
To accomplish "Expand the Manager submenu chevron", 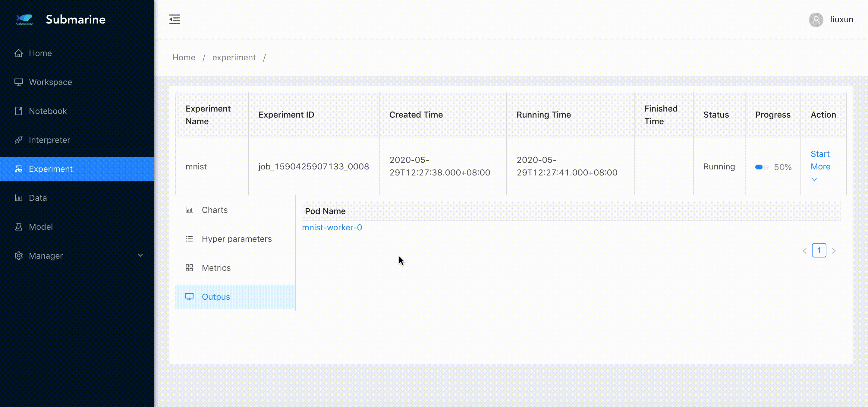I will tap(140, 255).
